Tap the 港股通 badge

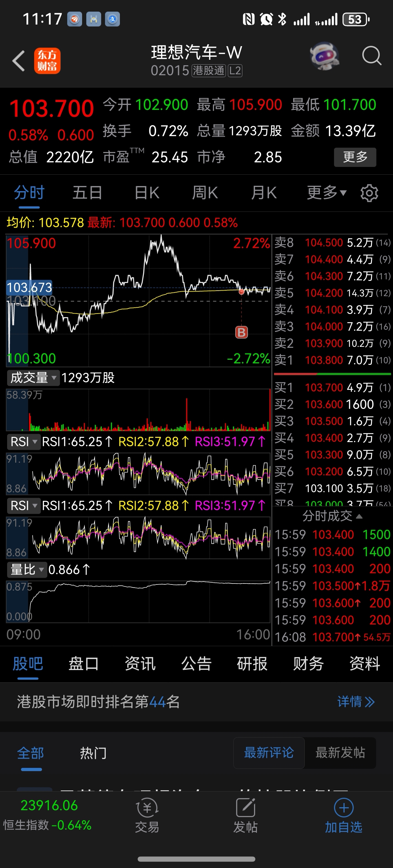coord(208,71)
